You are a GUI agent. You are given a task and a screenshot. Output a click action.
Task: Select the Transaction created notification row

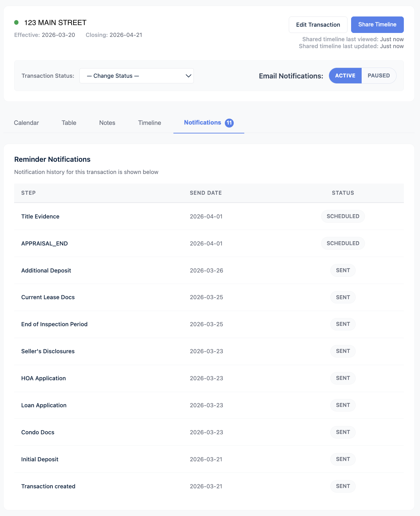pos(48,486)
